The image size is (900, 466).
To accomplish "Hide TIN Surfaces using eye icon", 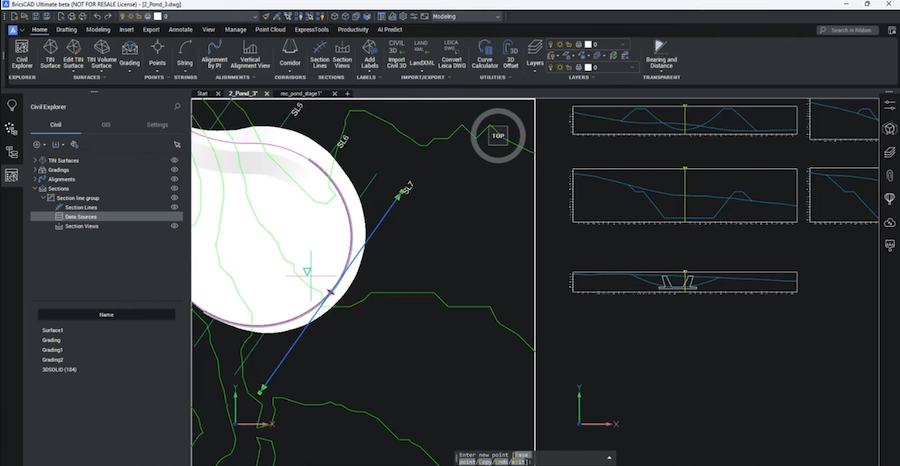I will pos(174,160).
